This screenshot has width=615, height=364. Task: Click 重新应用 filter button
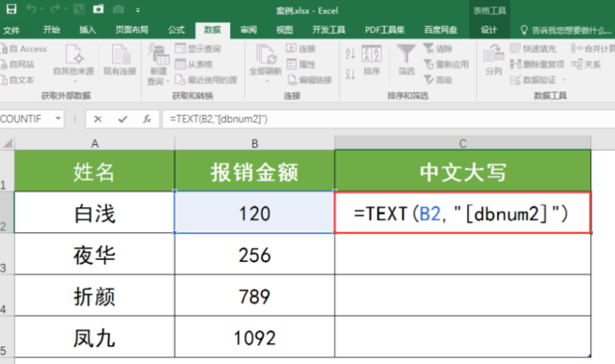pos(446,64)
